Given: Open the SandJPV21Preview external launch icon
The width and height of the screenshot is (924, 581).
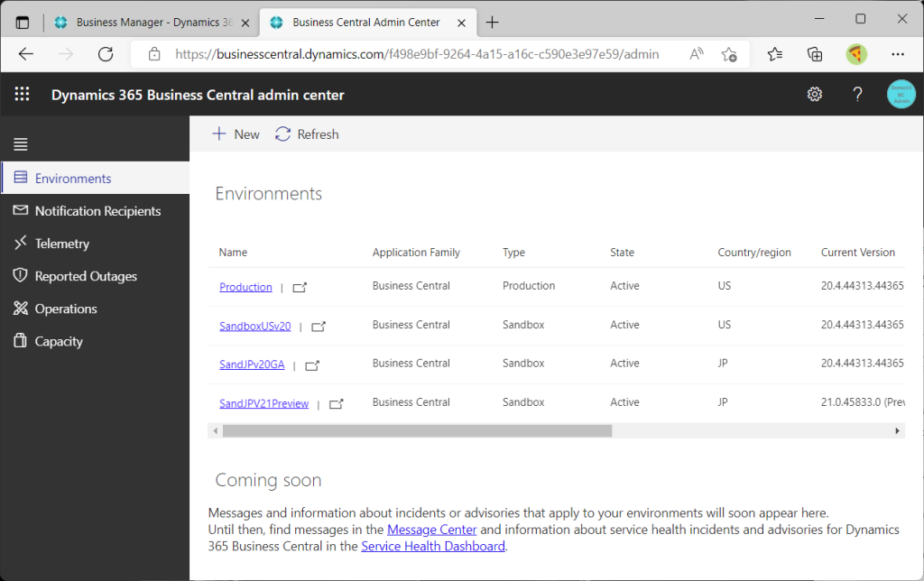Looking at the screenshot, I should (336, 404).
